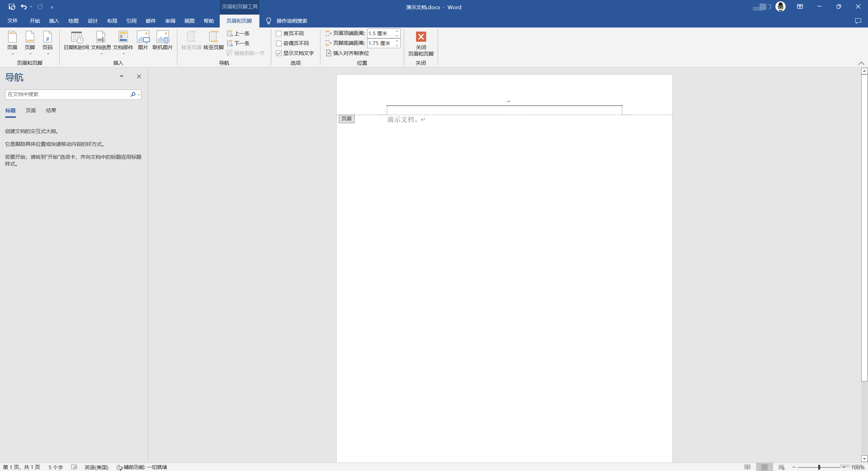Image resolution: width=868 pixels, height=471 pixels.
Task: Open the Insert (插入) ribbon tab
Action: 54,21
